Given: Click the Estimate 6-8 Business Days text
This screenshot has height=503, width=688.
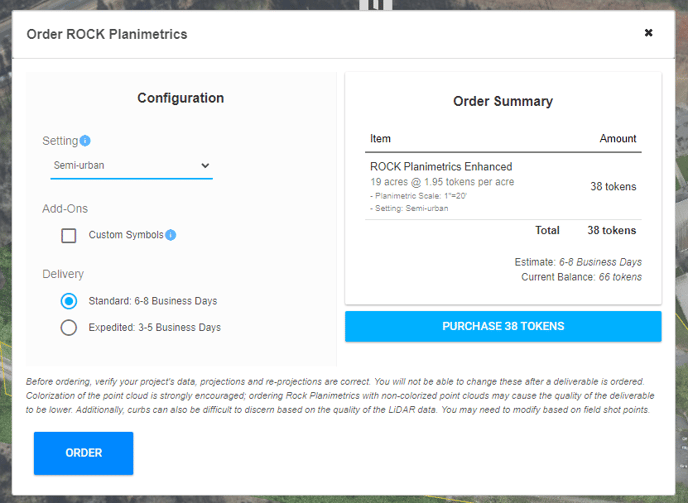Looking at the screenshot, I should coord(578,262).
